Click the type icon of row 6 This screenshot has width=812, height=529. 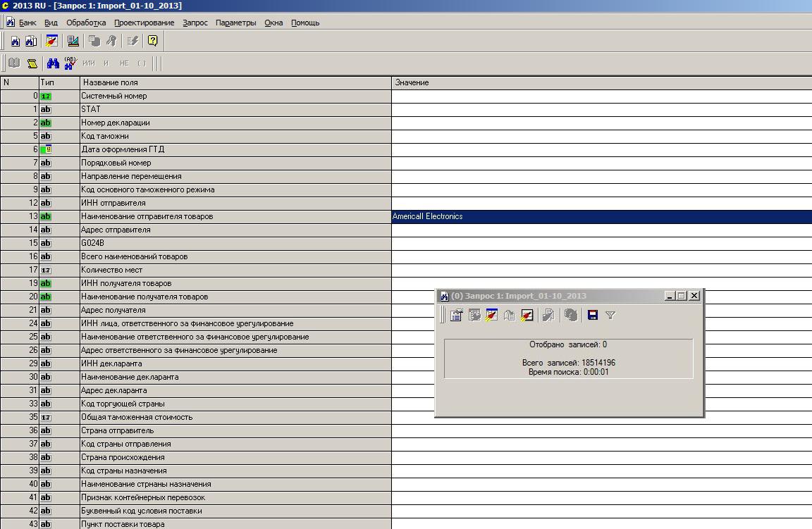point(46,149)
